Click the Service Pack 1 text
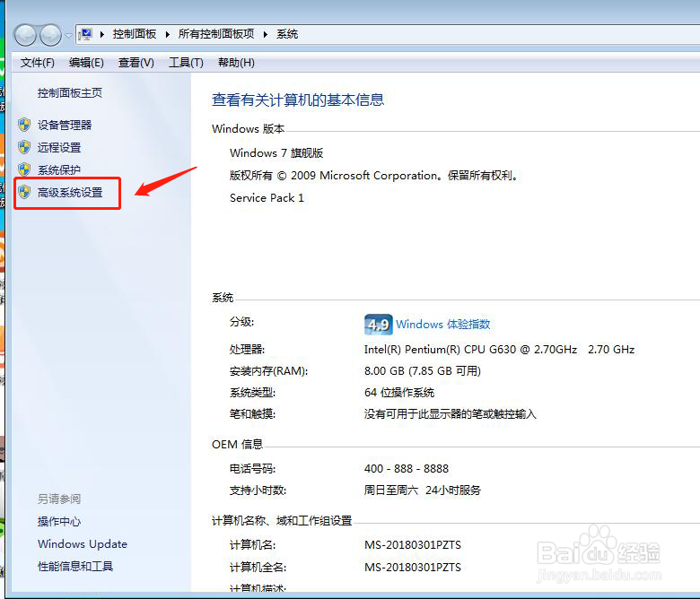This screenshot has width=700, height=599. 267,197
